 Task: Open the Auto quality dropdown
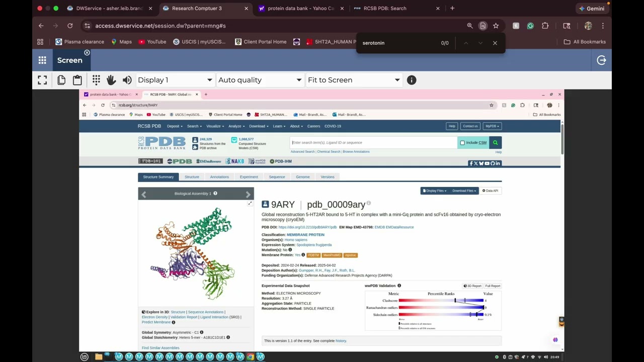(260, 80)
